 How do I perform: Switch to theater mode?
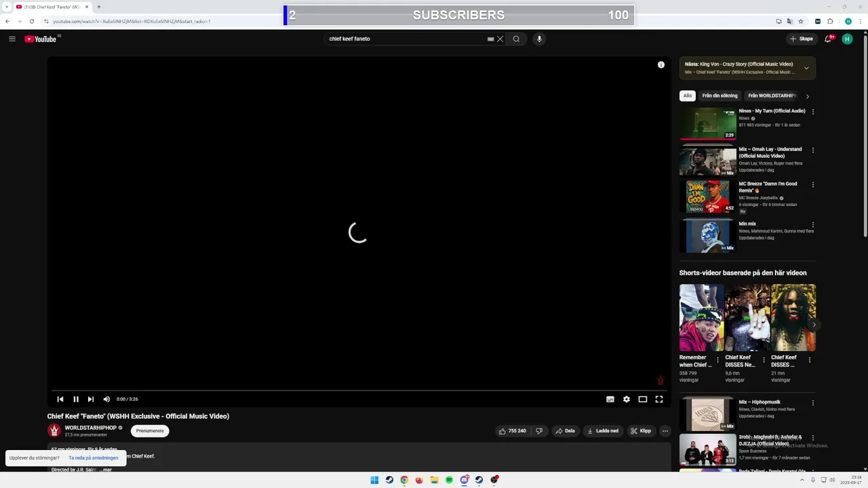643,399
